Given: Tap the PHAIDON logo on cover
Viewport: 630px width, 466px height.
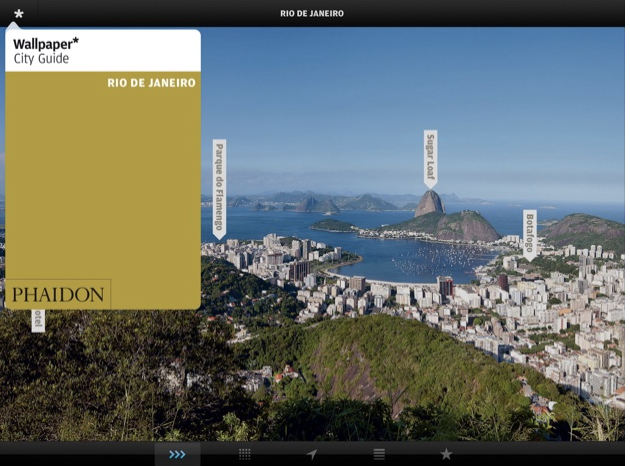Looking at the screenshot, I should 58,294.
